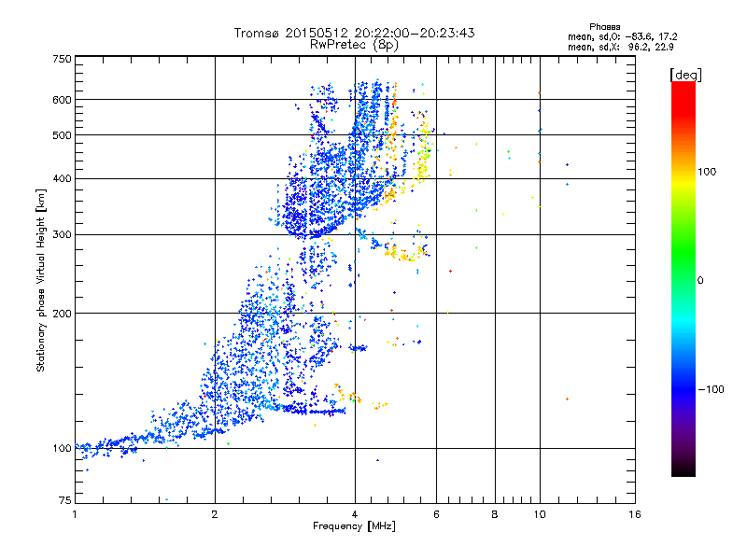
Task: Click the y-axis tick label '500'
Action: pyautogui.click(x=62, y=135)
